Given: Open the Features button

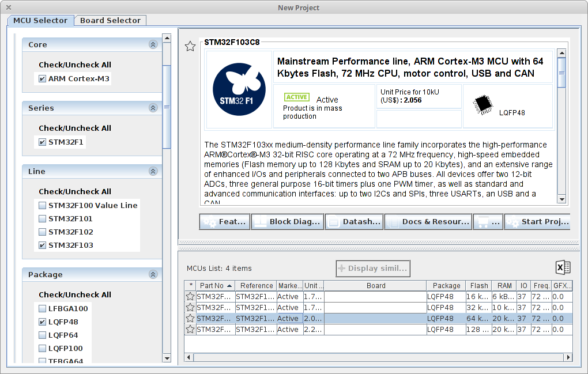Looking at the screenshot, I should pyautogui.click(x=225, y=221).
